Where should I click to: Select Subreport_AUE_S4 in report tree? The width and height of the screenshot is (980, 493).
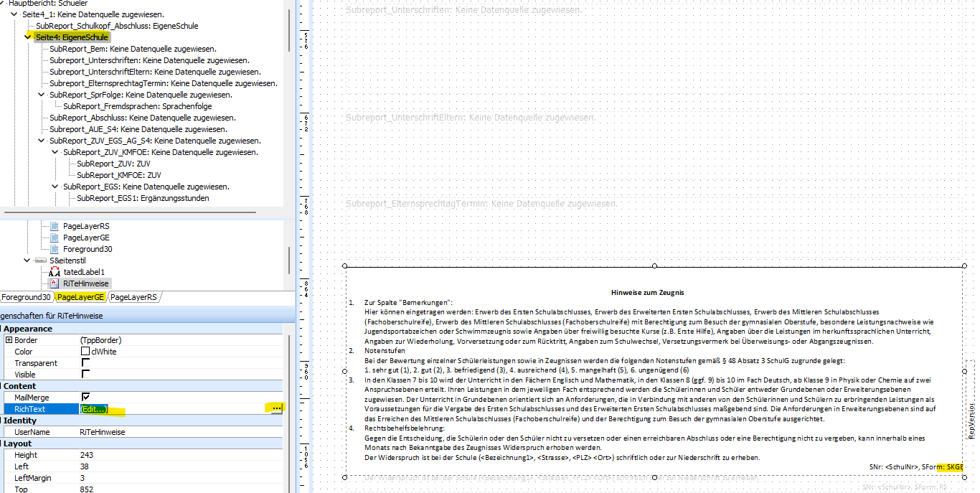pos(138,129)
